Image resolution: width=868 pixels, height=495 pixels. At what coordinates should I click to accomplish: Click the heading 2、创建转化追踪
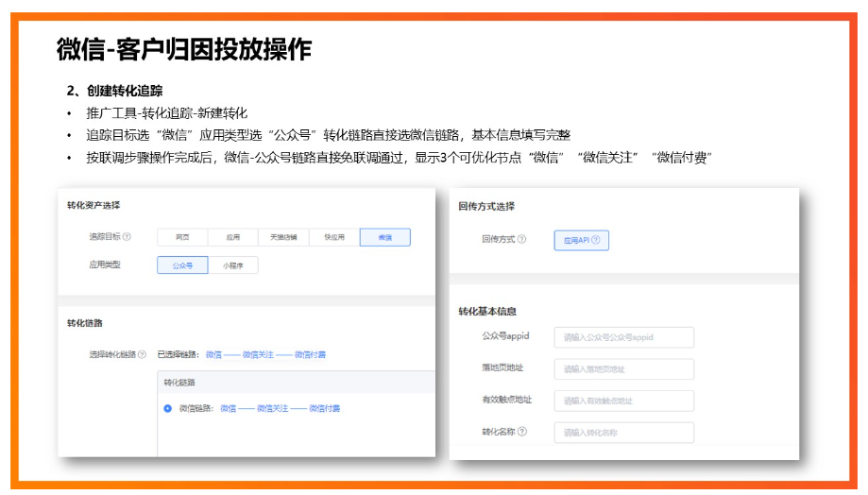(114, 91)
